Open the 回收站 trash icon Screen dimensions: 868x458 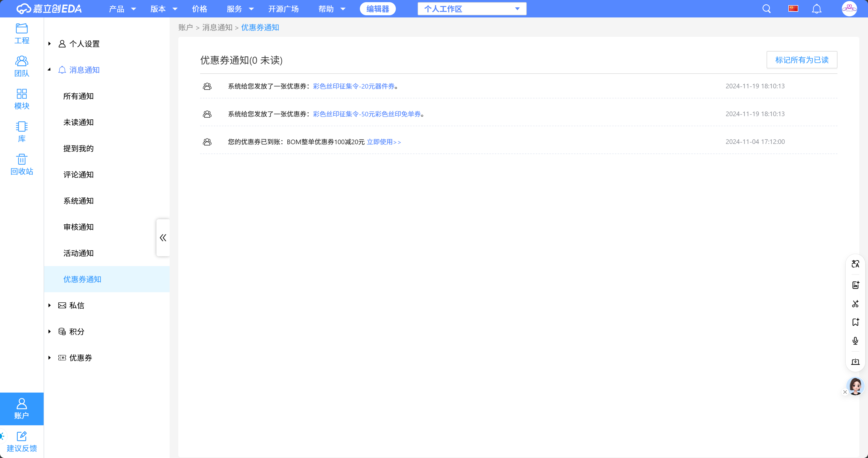point(22,164)
